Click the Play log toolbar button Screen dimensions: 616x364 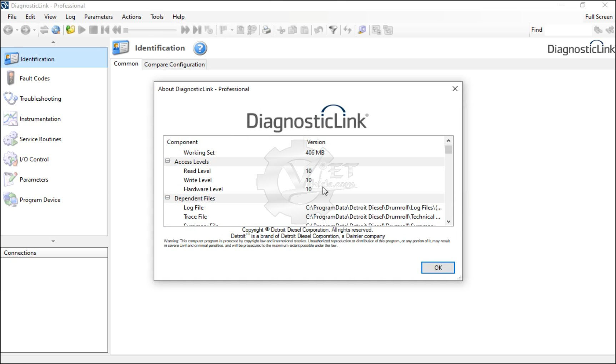(82, 30)
